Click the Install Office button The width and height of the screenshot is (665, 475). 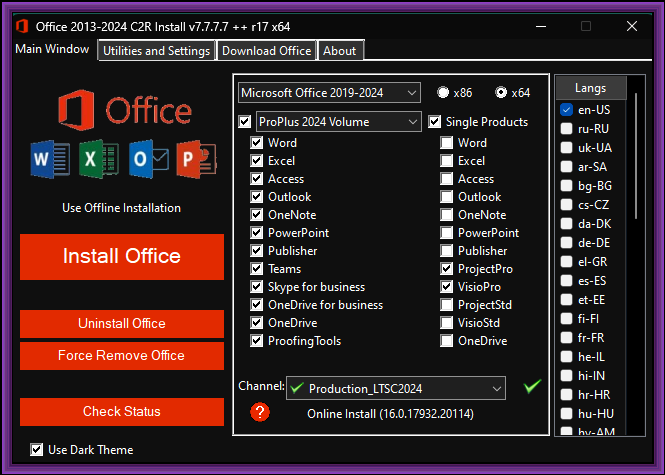tap(122, 257)
